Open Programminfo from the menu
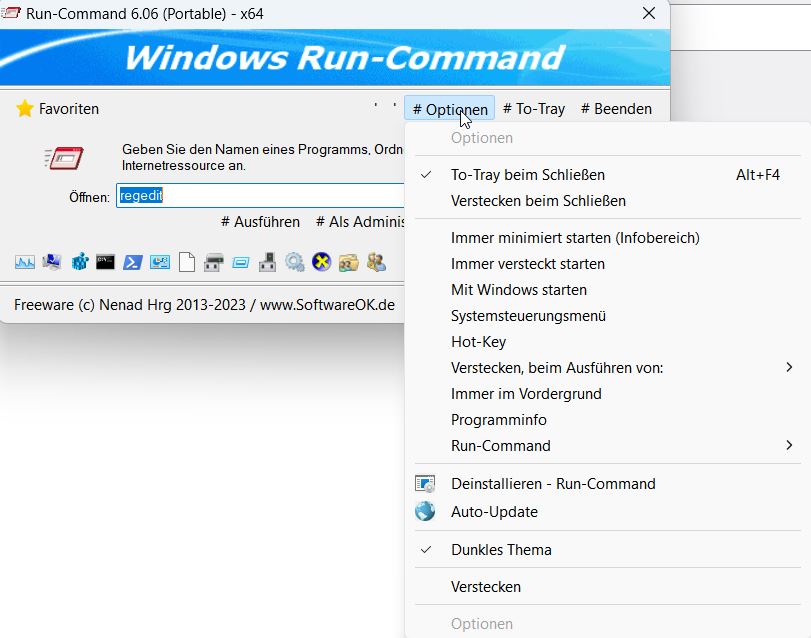 607,420
